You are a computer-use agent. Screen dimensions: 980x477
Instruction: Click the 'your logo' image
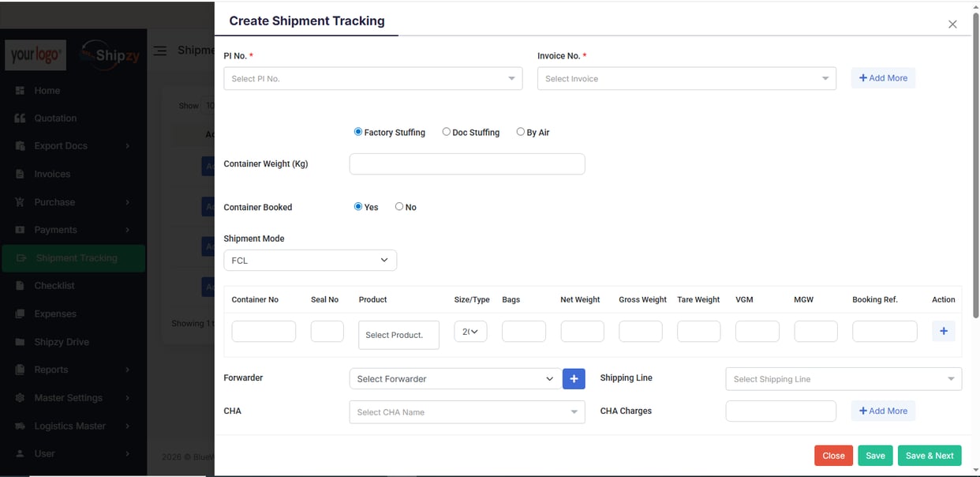(x=36, y=55)
